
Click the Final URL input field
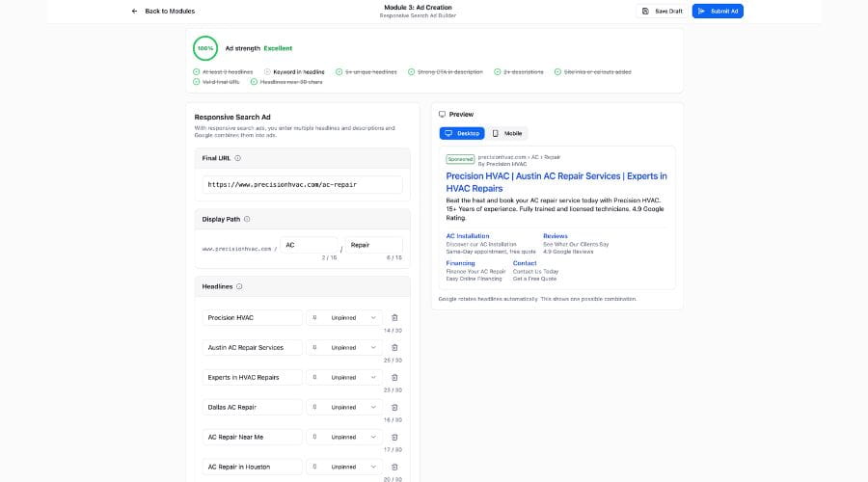coord(303,184)
